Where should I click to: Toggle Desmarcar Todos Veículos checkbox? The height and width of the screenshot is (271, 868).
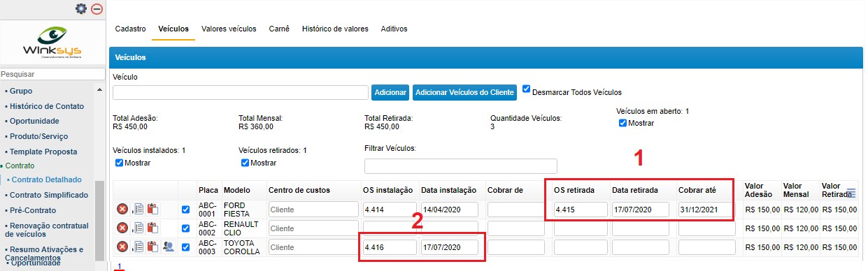tap(527, 89)
